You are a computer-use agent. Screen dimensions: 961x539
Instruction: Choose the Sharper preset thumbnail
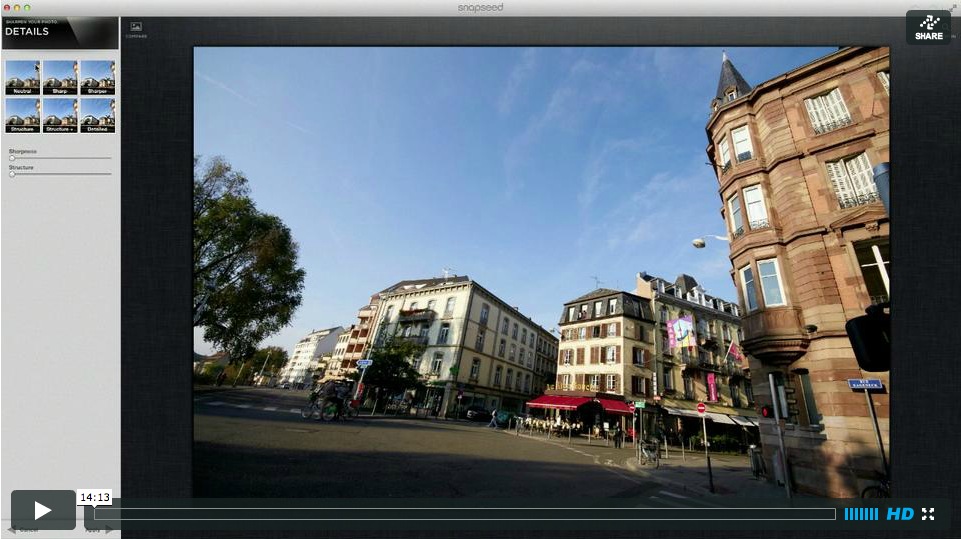(x=97, y=78)
